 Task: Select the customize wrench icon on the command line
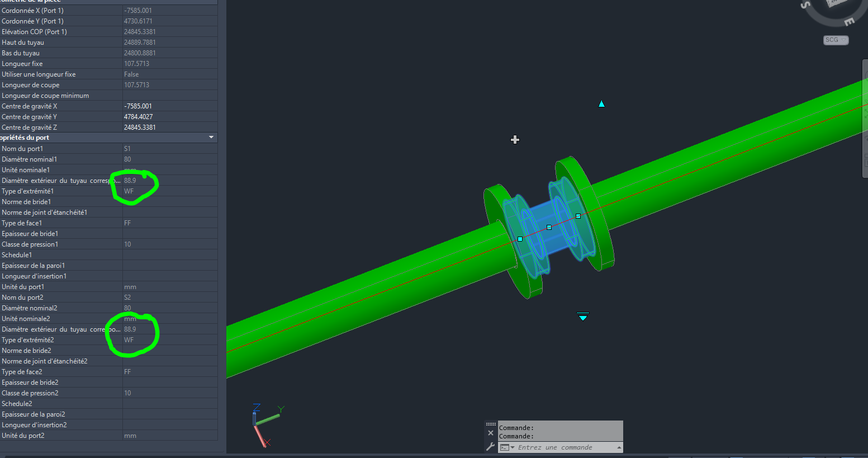[x=490, y=446]
